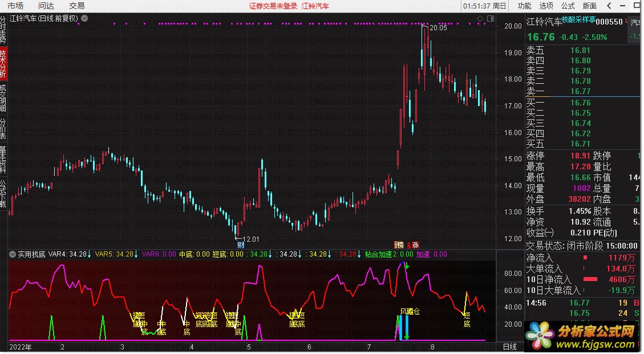Open the 成交明细 side tab
The image size is (644, 354).
(x=3, y=98)
